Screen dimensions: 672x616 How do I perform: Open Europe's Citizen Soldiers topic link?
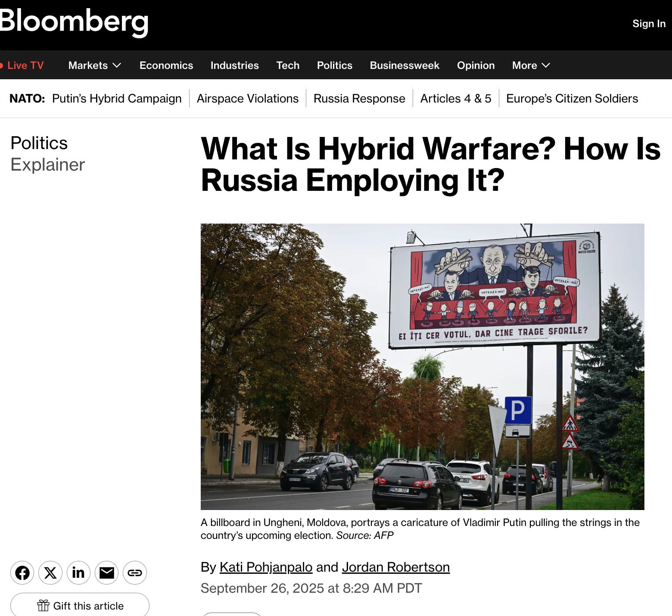tap(572, 99)
